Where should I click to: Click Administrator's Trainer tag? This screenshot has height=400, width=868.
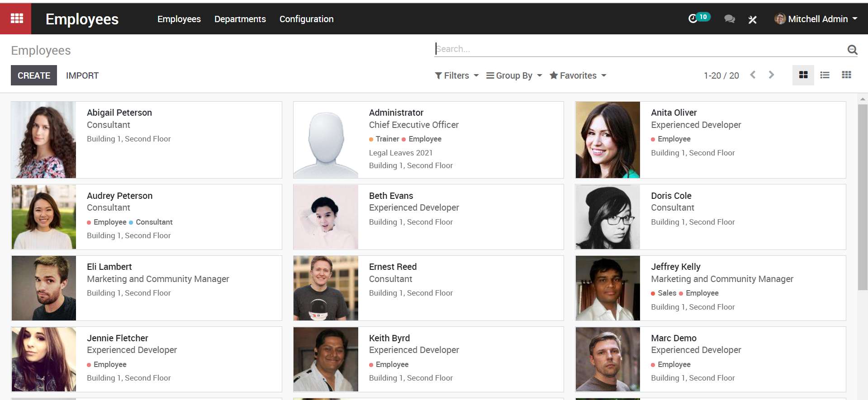point(384,139)
